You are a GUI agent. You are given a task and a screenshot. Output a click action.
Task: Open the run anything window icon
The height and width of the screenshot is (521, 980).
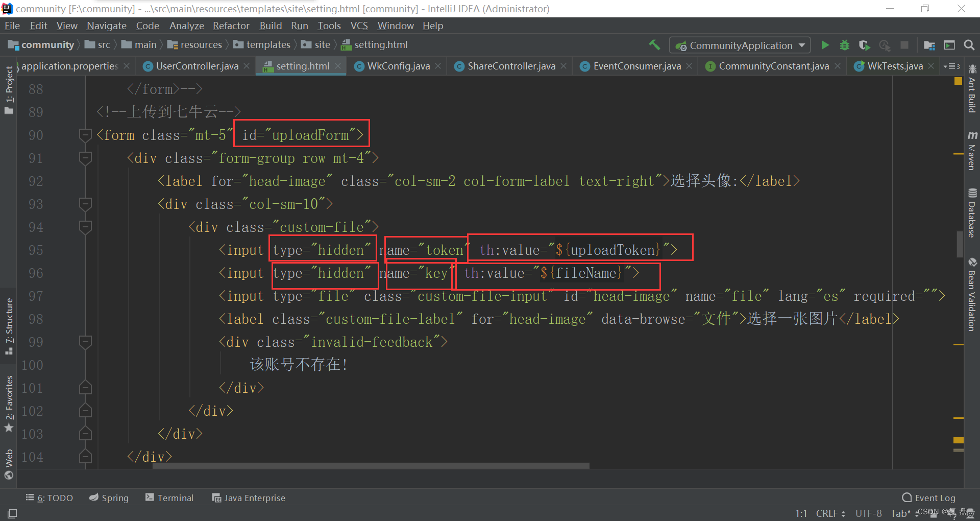coord(949,45)
